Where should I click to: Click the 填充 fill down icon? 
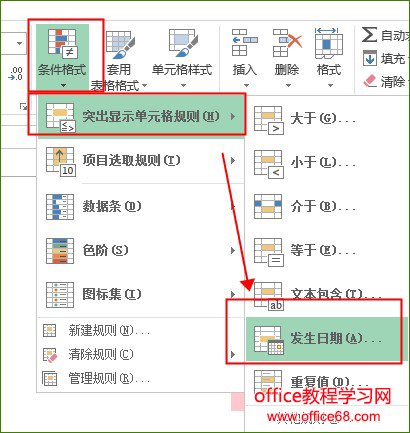[x=370, y=59]
